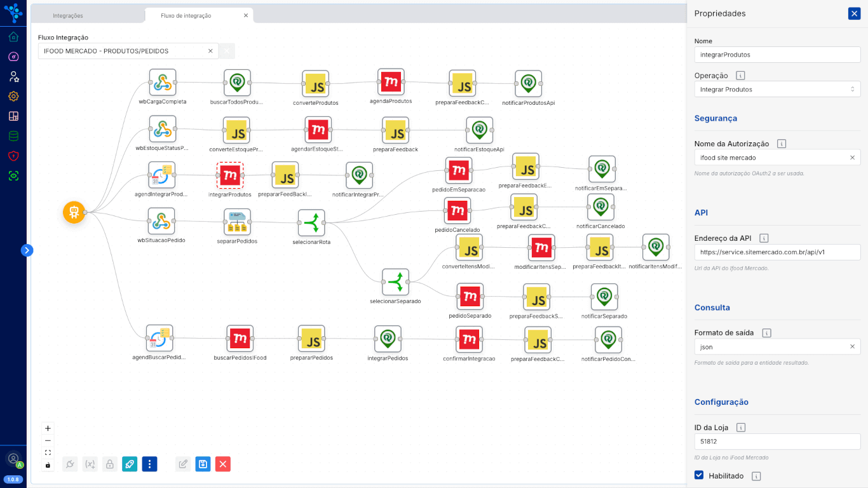Switch to the Integrações tab
This screenshot has width=868, height=488.
click(68, 16)
